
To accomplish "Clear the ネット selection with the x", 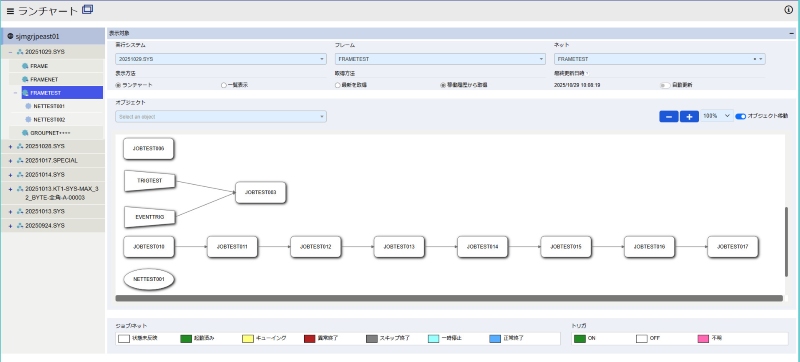I will 755,59.
